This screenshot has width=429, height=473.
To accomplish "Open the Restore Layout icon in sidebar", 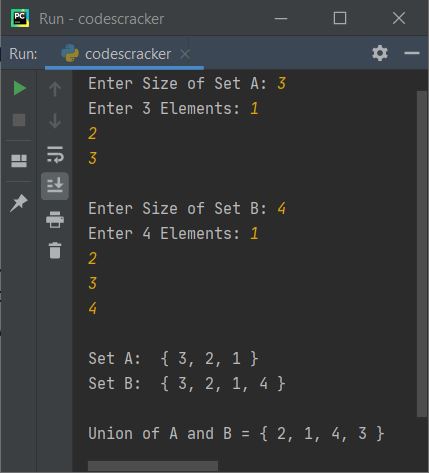I will tap(19, 161).
